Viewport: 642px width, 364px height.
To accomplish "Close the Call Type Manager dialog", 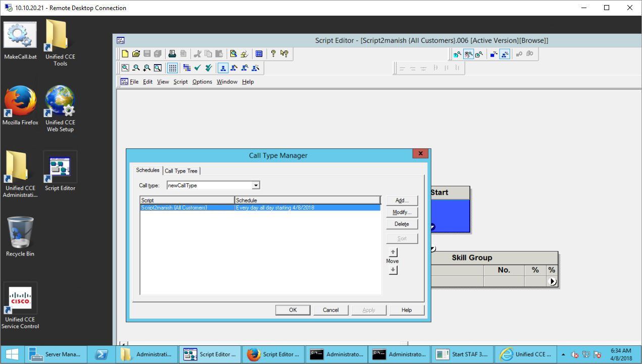I will pos(420,153).
